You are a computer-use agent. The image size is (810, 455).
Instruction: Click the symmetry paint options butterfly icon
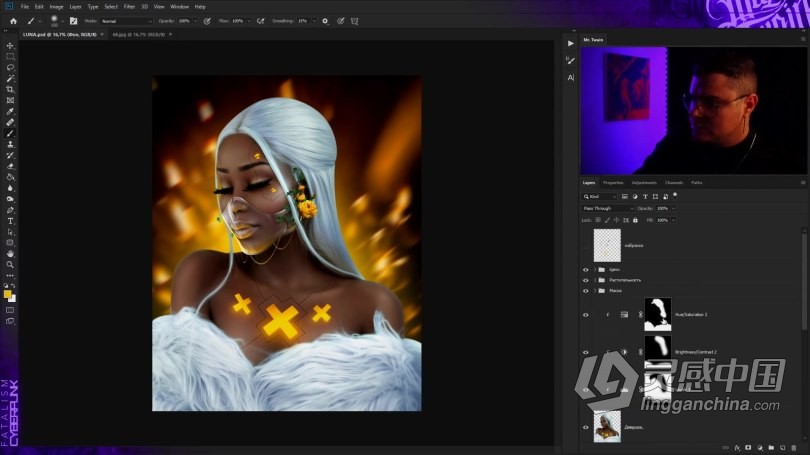(354, 21)
